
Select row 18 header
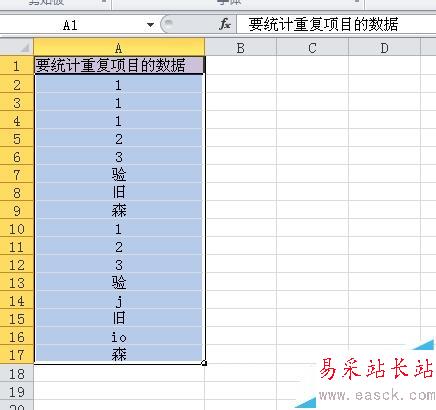click(x=17, y=373)
